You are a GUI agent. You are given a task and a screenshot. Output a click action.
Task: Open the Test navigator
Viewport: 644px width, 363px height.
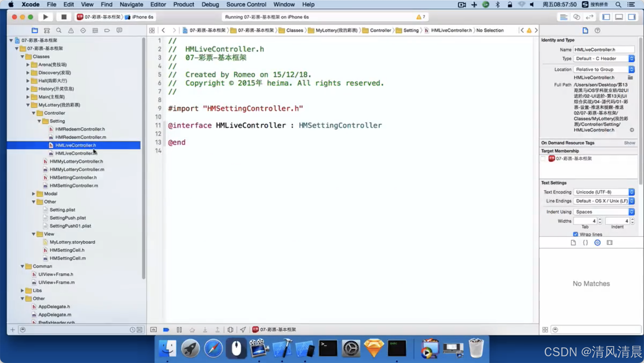[x=83, y=30]
